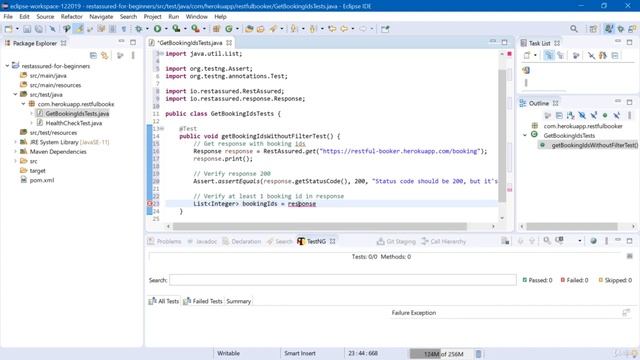Image resolution: width=640 pixels, height=360 pixels.
Task: Open the New Task dropdown arrow
Action: pyautogui.click(x=535, y=56)
